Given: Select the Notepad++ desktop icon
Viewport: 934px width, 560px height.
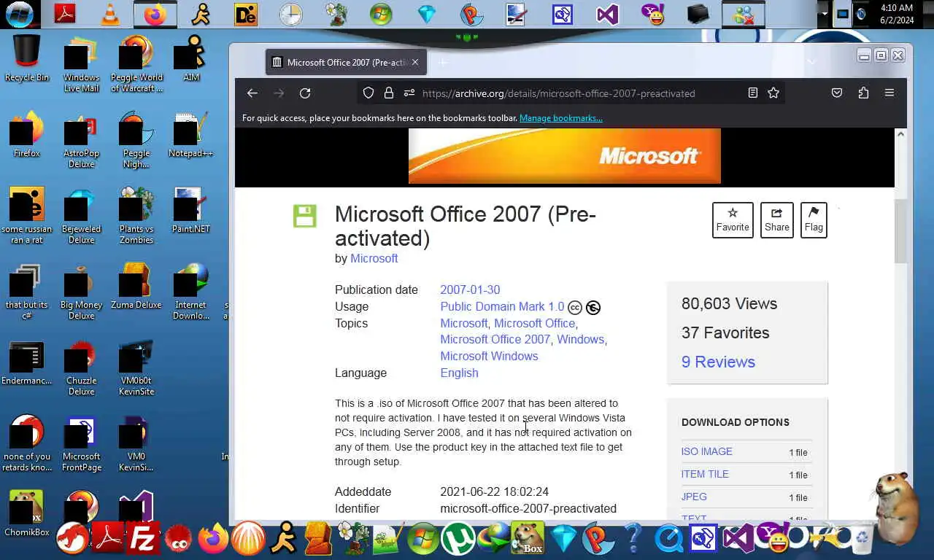Looking at the screenshot, I should (x=190, y=135).
